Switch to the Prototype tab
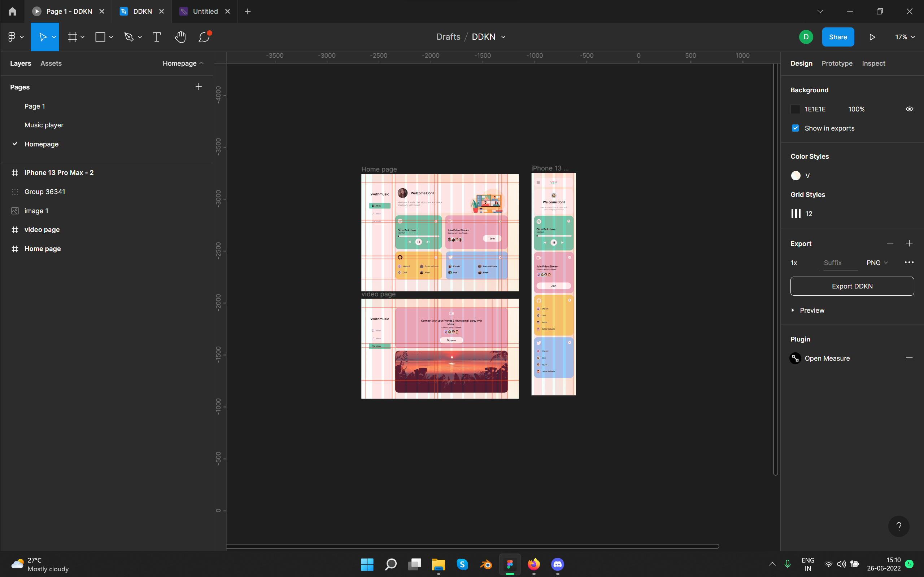 click(x=837, y=63)
